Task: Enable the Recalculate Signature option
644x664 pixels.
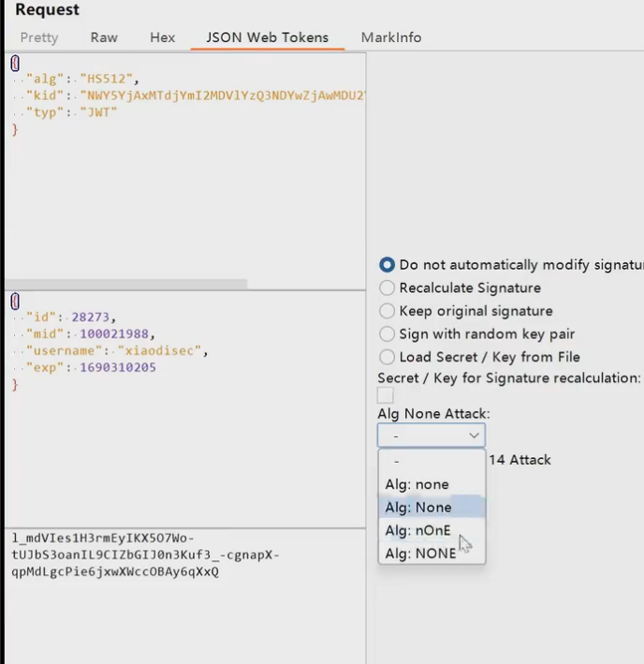Action: (388, 288)
